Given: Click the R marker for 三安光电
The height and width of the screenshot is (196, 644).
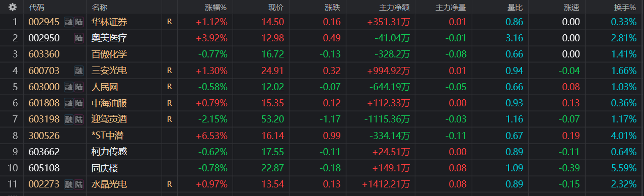Looking at the screenshot, I should click(x=170, y=71).
